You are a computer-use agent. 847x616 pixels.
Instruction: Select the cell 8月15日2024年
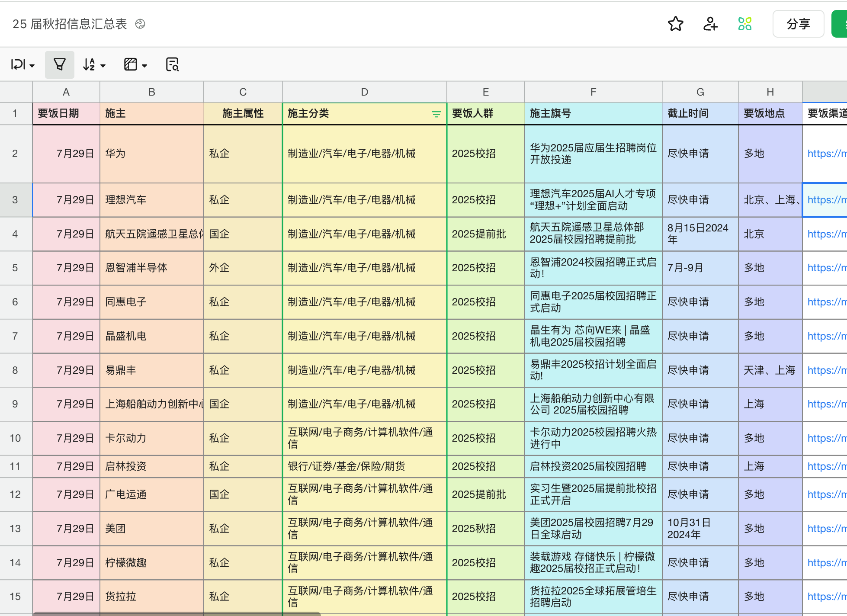[700, 234]
